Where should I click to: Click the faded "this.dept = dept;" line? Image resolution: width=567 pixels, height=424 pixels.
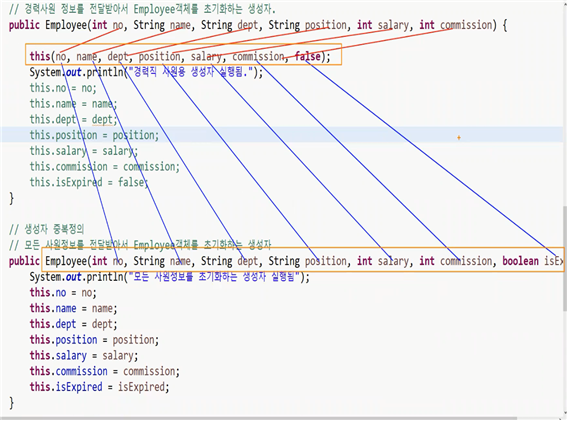click(x=73, y=119)
